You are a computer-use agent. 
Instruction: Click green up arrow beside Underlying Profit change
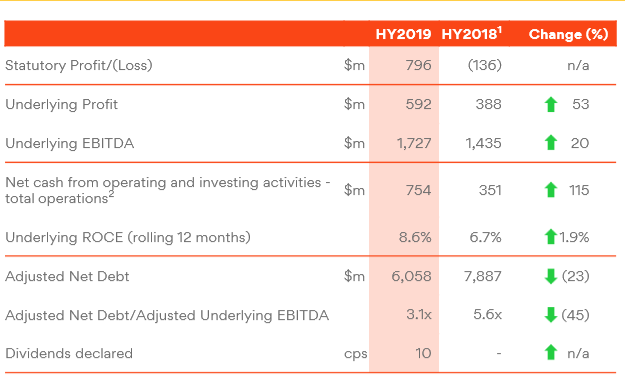(551, 104)
